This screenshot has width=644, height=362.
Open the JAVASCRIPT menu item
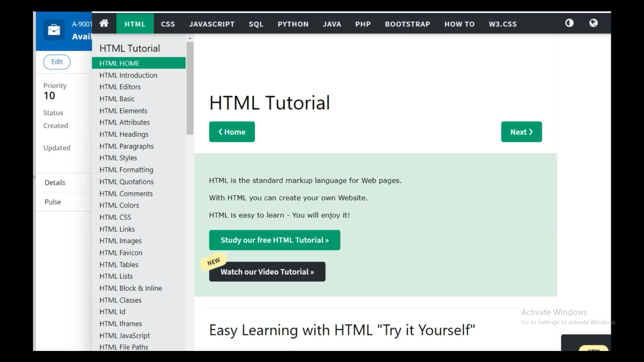(x=212, y=24)
